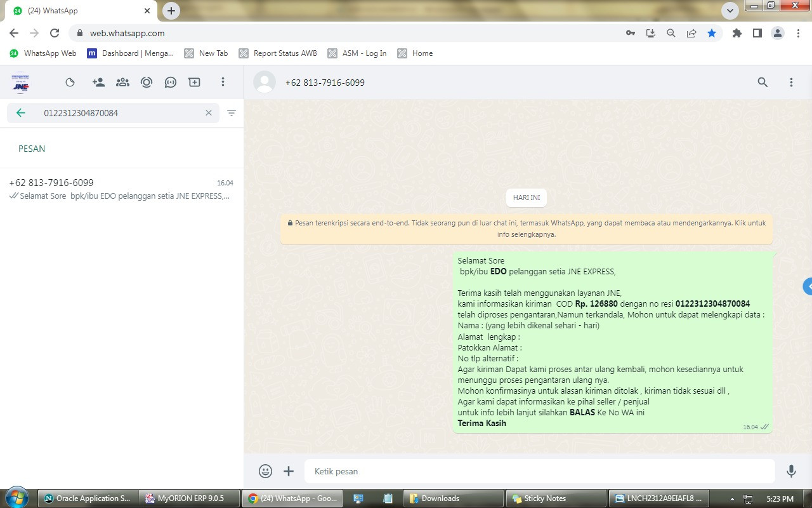
Task: Open the chat filter icon
Action: pos(232,113)
